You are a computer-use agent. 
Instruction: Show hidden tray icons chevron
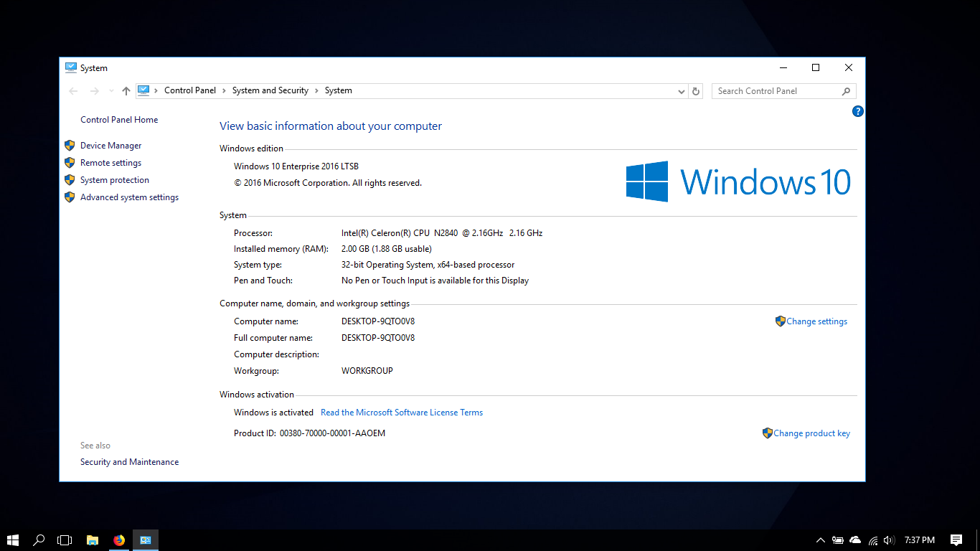[x=821, y=540]
